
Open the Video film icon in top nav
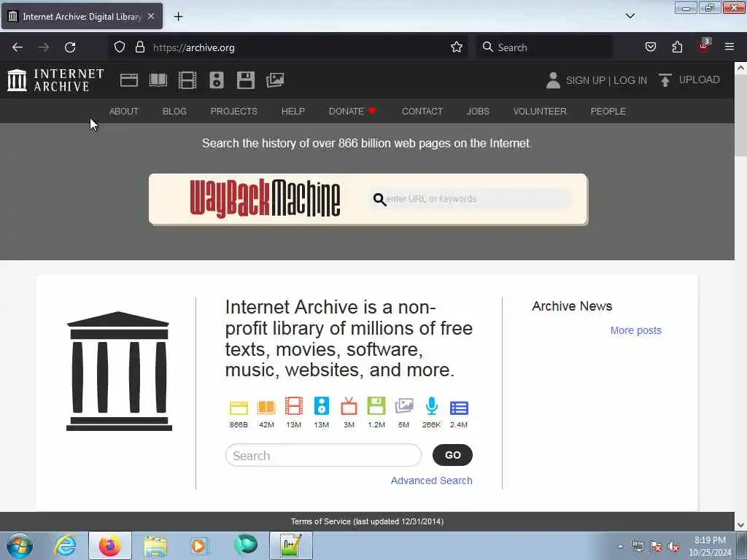[x=187, y=80]
